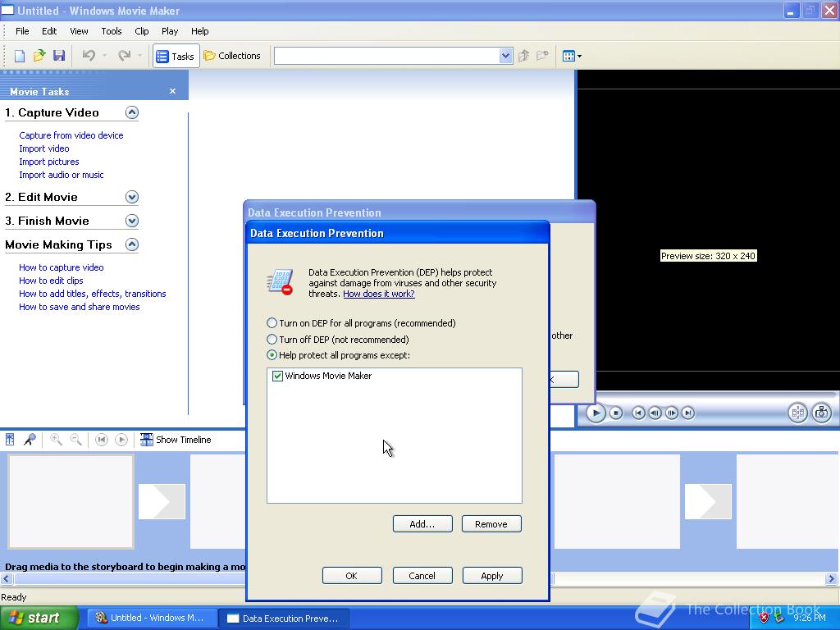Click Split clip icon in monitor
The height and width of the screenshot is (630, 840).
pyautogui.click(x=797, y=413)
